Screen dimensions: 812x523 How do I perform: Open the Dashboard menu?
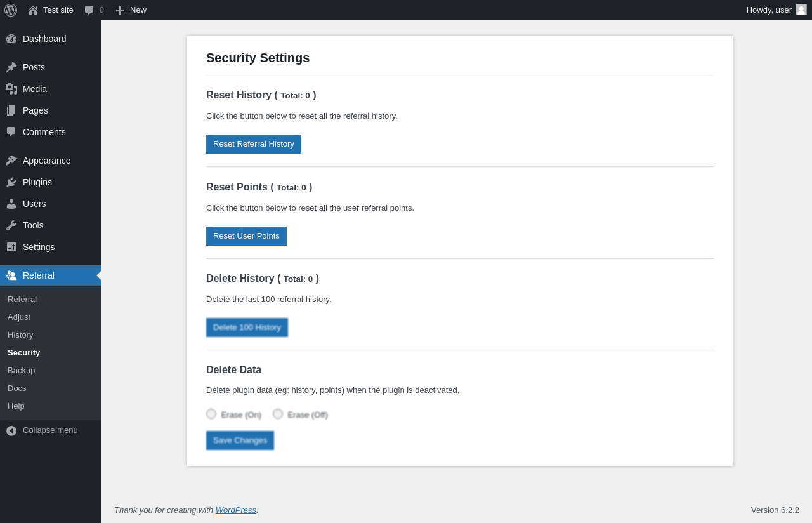click(x=51, y=39)
